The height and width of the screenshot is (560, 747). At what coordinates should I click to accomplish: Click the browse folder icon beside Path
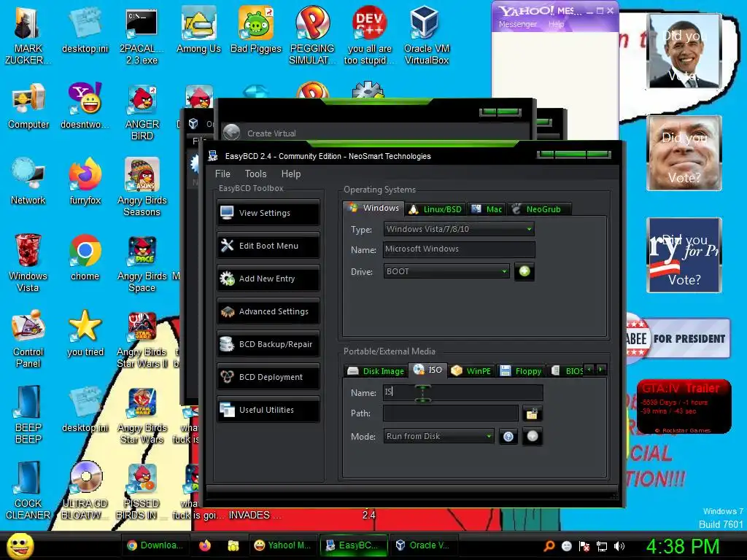click(x=532, y=413)
